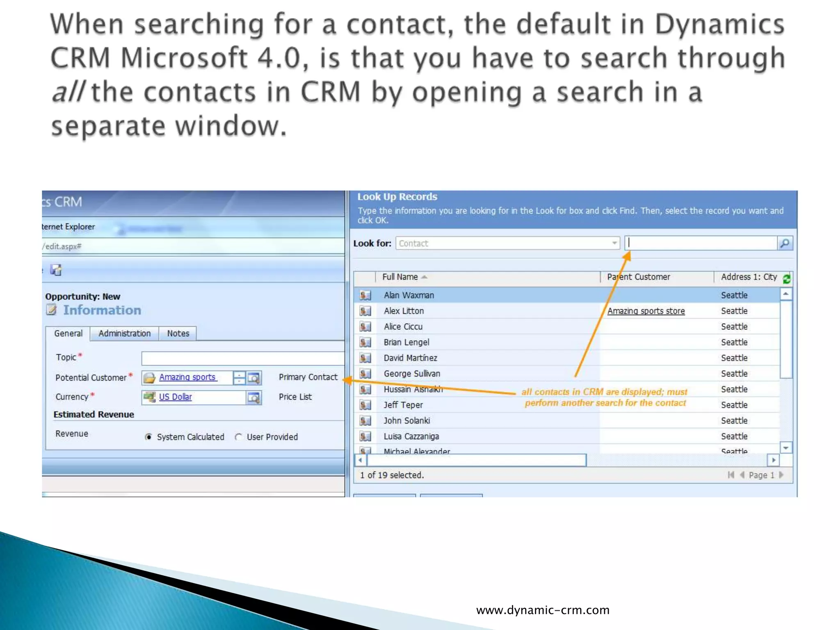Click the save icon in the CRM toolbar
The image size is (840, 630).
56,270
